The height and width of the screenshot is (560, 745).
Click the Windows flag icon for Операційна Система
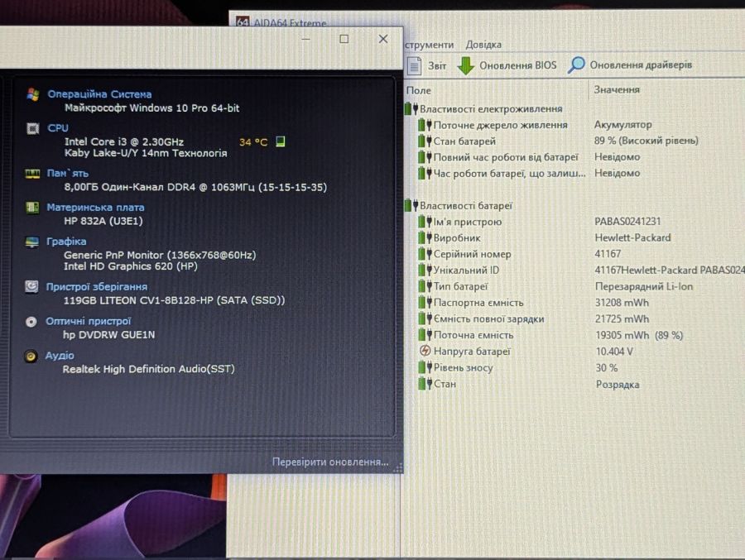[x=33, y=94]
